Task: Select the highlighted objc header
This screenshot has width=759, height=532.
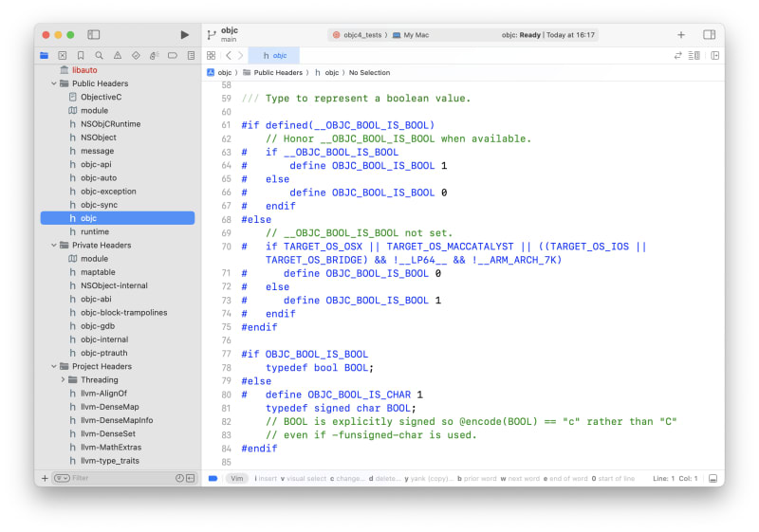Action: 118,218
